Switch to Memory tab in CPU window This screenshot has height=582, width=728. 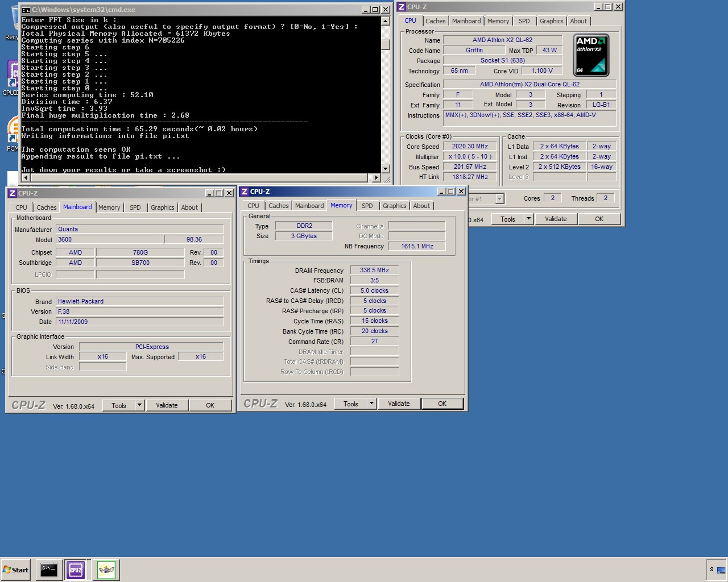pos(498,21)
